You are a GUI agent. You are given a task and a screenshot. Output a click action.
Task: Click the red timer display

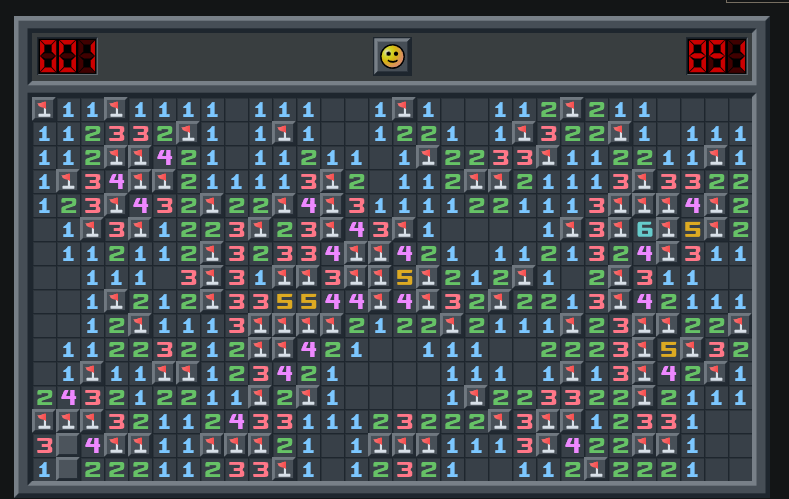pos(717,56)
